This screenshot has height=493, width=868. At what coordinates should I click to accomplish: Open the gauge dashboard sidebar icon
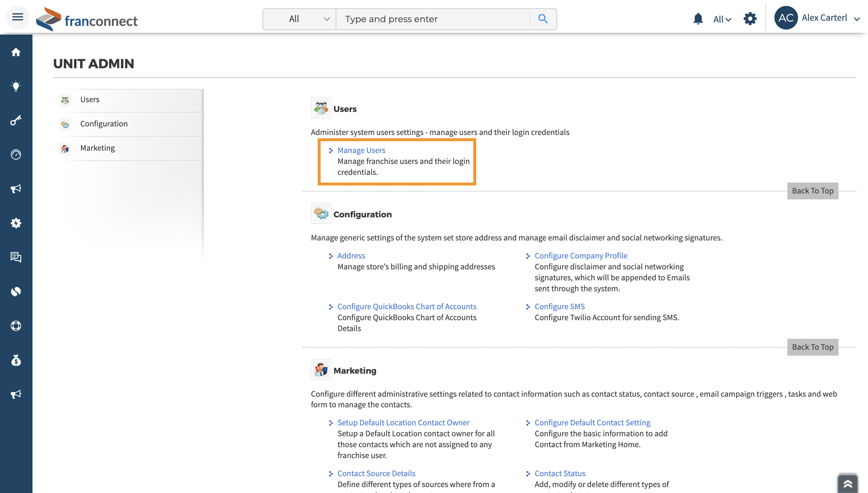tap(16, 154)
